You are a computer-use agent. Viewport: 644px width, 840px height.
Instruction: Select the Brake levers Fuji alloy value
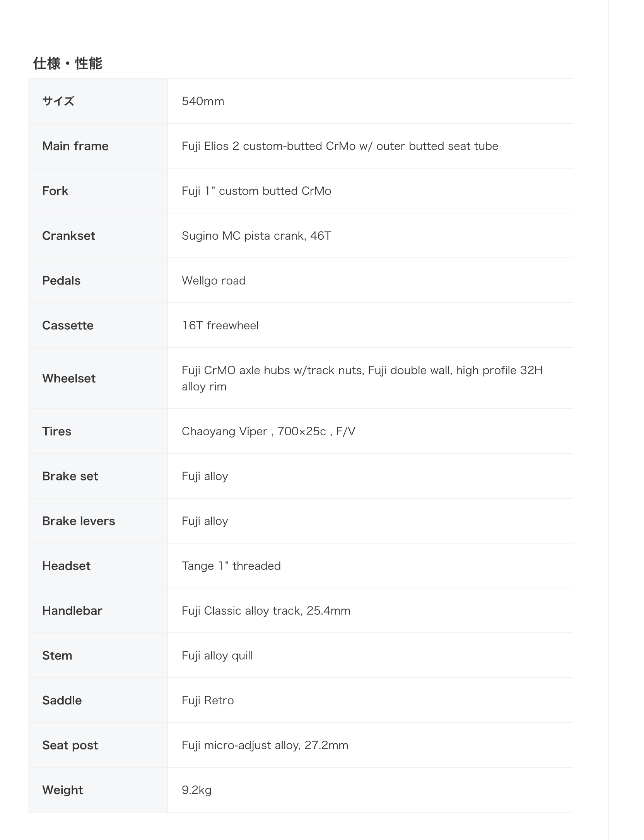[205, 521]
